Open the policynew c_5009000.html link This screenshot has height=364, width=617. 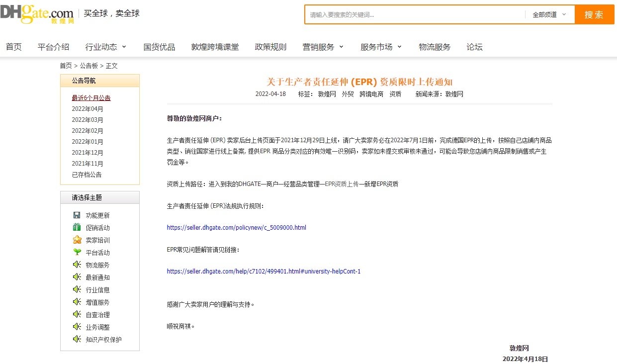[236, 228]
